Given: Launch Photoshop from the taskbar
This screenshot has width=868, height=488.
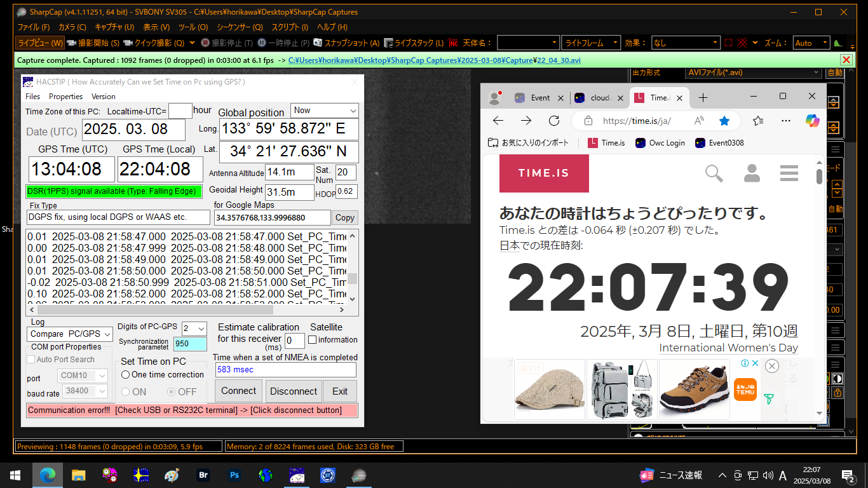Looking at the screenshot, I should point(234,475).
